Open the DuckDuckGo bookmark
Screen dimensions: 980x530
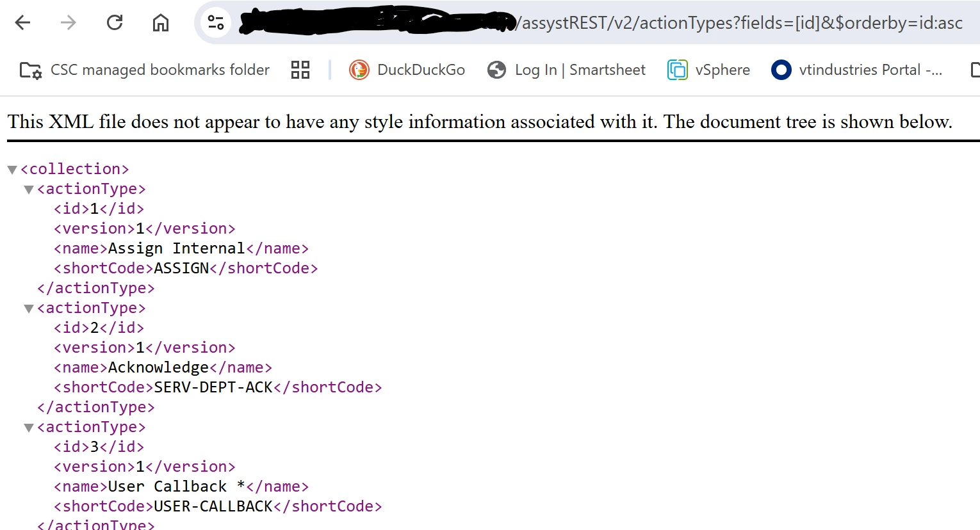pyautogui.click(x=407, y=70)
